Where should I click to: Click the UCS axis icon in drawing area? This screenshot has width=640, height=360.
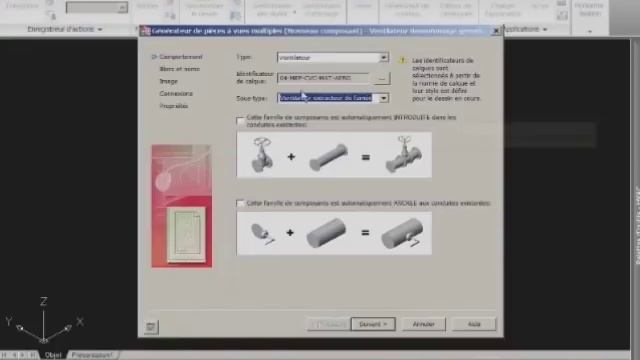coord(44,321)
